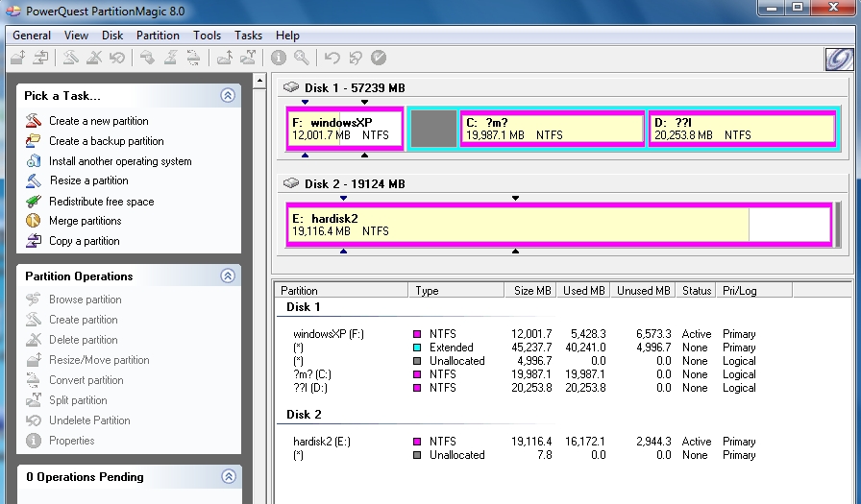Open the Disk menu
This screenshot has width=861, height=504.
coord(112,36)
